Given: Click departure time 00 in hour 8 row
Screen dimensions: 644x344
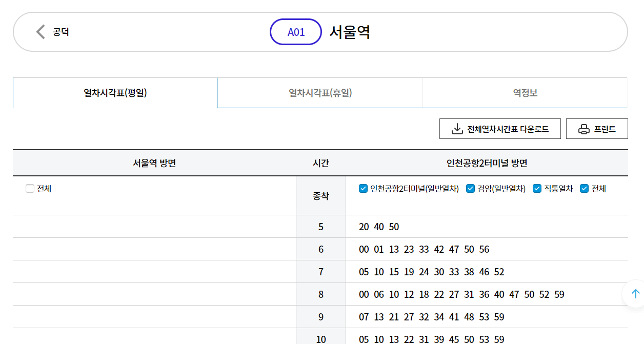Looking at the screenshot, I should pyautogui.click(x=363, y=294).
